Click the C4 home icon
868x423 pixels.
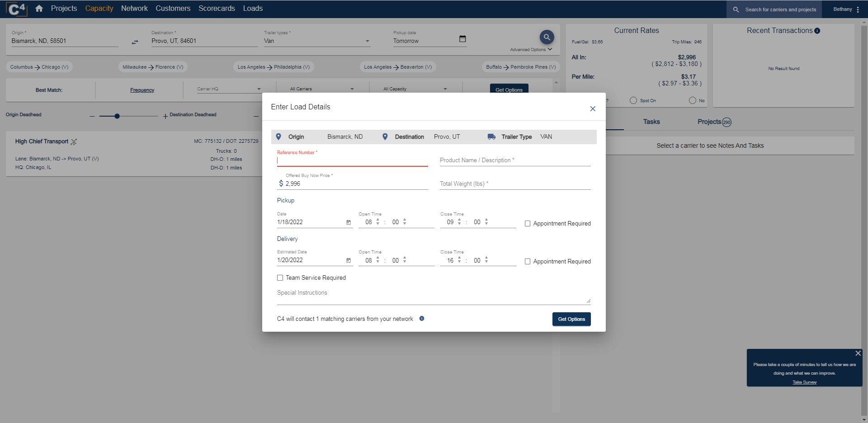pyautogui.click(x=39, y=8)
